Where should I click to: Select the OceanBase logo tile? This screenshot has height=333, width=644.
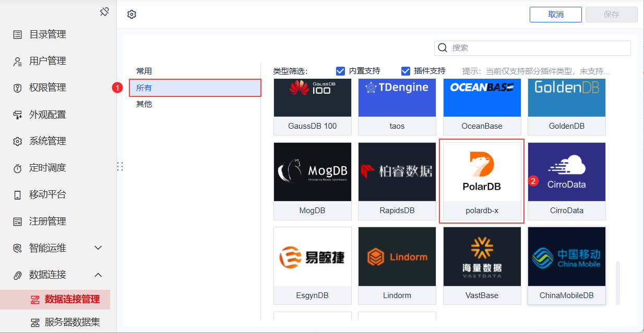pyautogui.click(x=482, y=98)
